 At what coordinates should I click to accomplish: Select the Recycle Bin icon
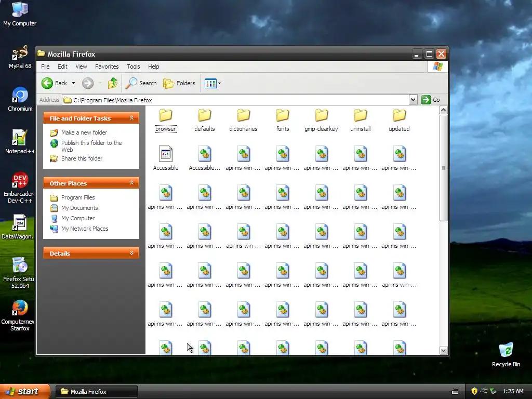tap(506, 354)
